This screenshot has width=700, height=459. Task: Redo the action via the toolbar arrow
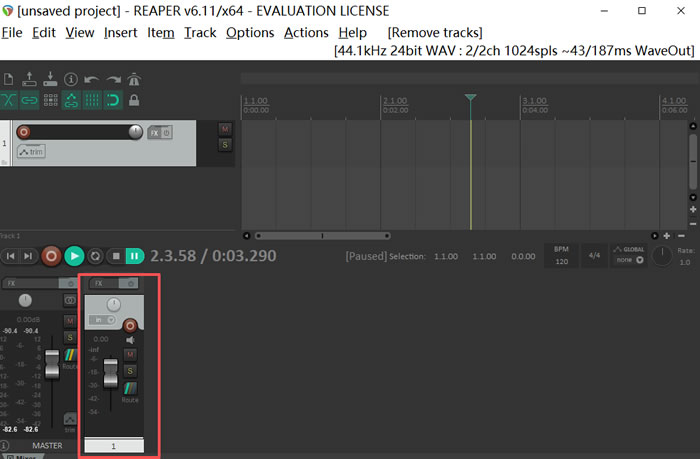pyautogui.click(x=113, y=79)
